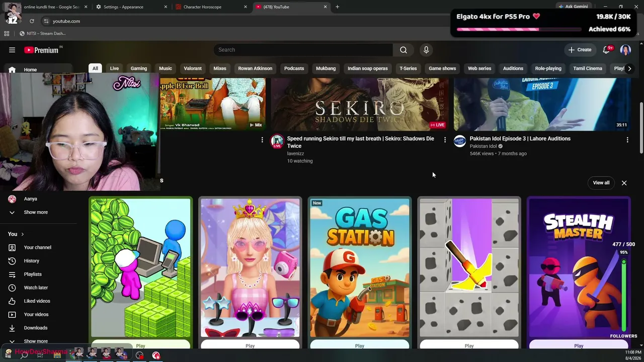
Task: Play the Gas Station game
Action: click(x=360, y=345)
